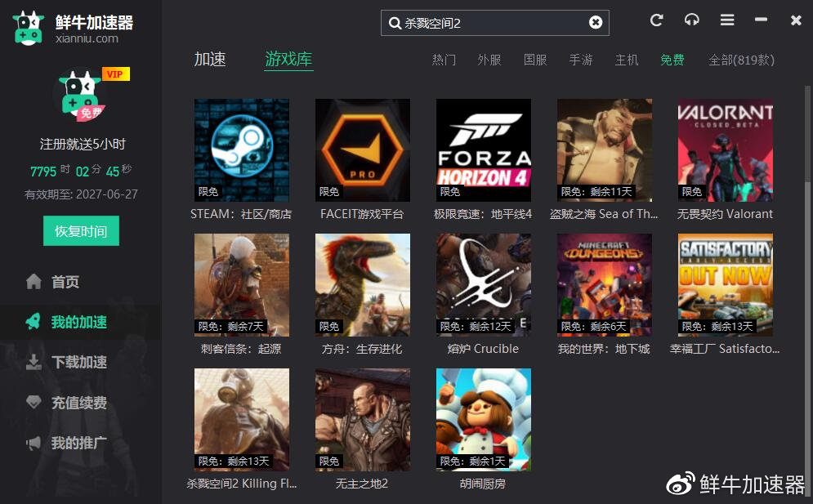Click the 恢复时间 button
The height and width of the screenshot is (504, 813).
pyautogui.click(x=80, y=230)
